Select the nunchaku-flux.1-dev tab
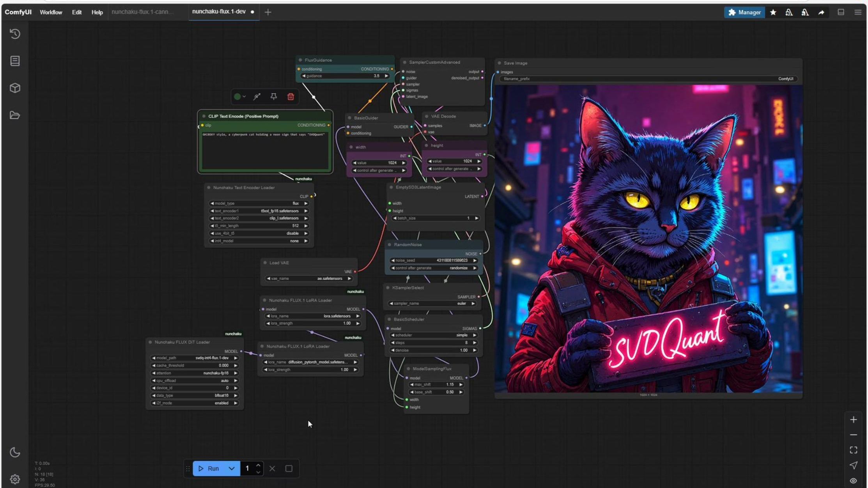 click(219, 12)
